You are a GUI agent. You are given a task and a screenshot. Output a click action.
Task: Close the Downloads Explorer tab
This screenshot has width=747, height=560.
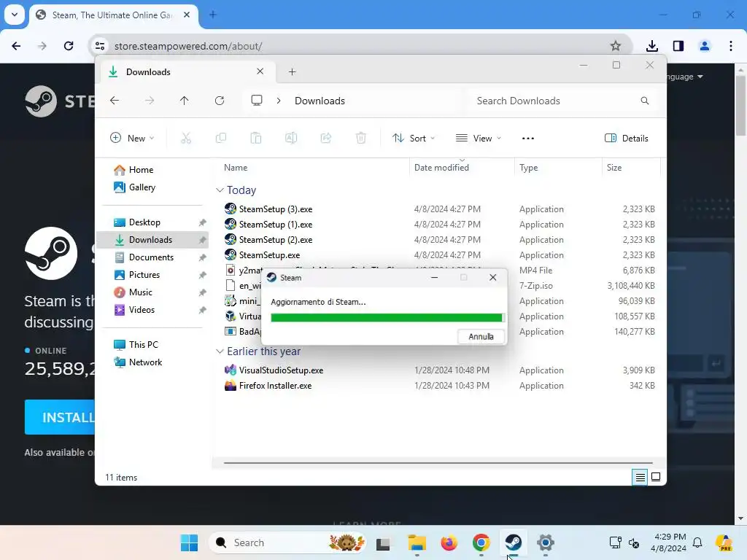pyautogui.click(x=260, y=71)
